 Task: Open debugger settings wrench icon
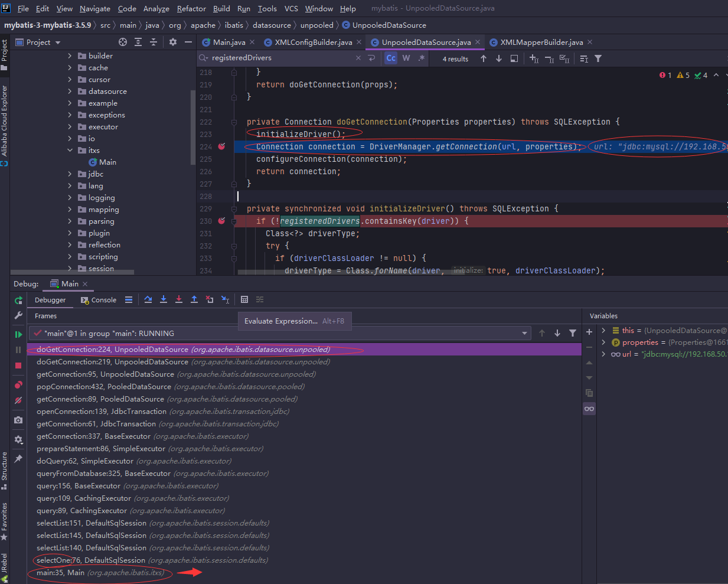[x=18, y=315]
